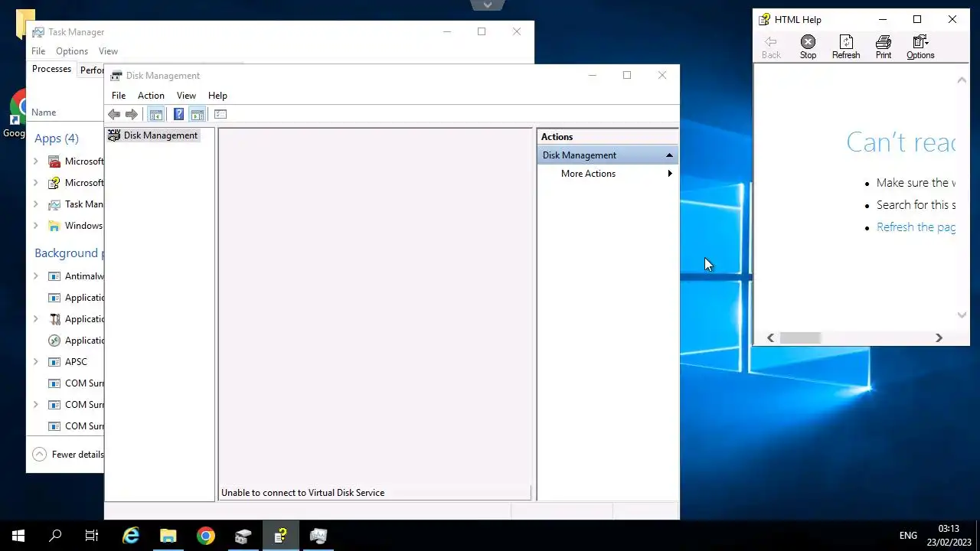Click the Task Man row chart icon
The width and height of the screenshot is (980, 551).
click(x=54, y=204)
